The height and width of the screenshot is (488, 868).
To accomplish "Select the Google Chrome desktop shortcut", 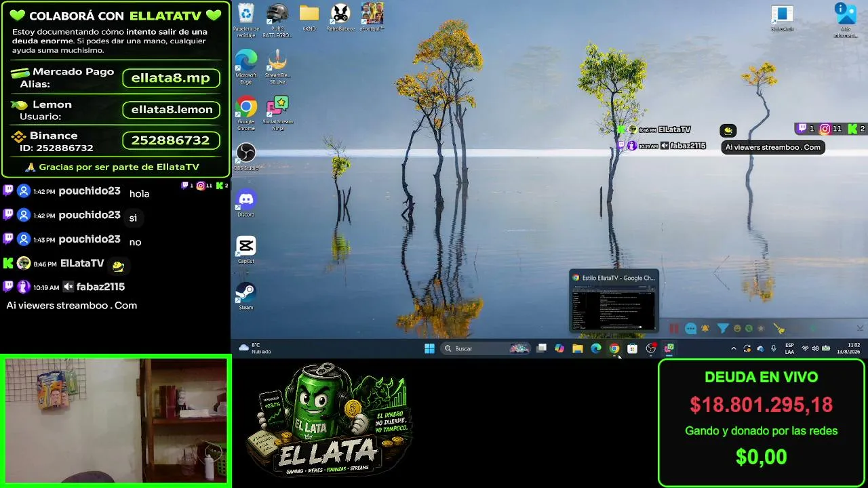I will coord(245,113).
